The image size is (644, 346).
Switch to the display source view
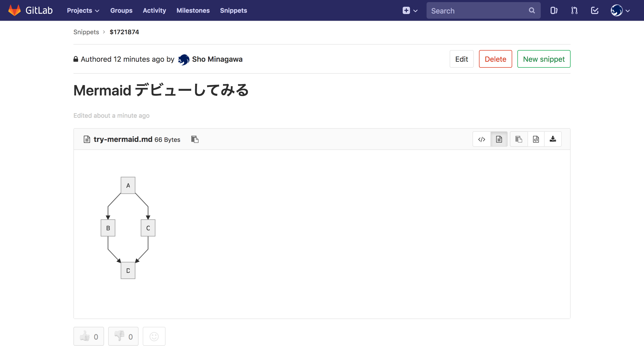482,139
